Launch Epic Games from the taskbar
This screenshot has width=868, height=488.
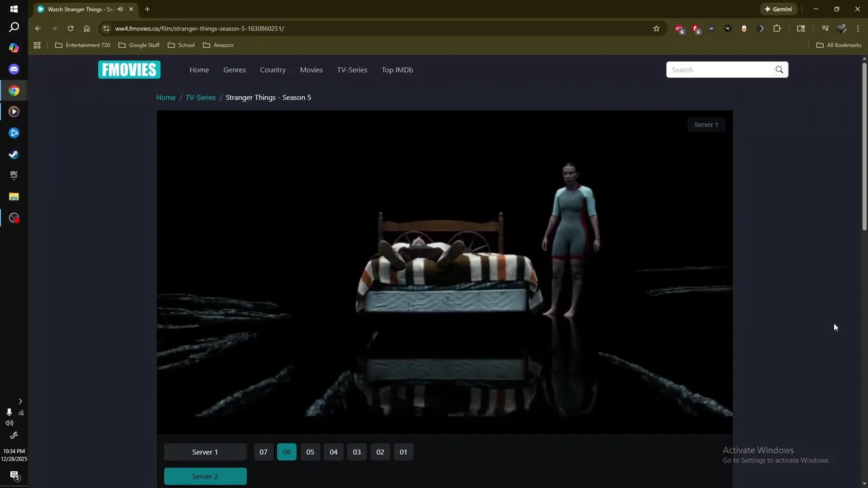point(14,175)
